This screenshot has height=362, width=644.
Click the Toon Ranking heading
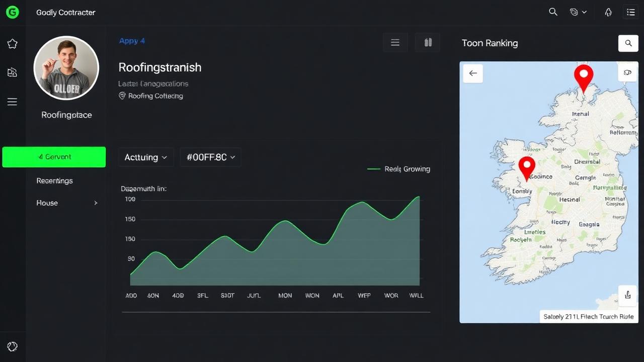pos(490,43)
